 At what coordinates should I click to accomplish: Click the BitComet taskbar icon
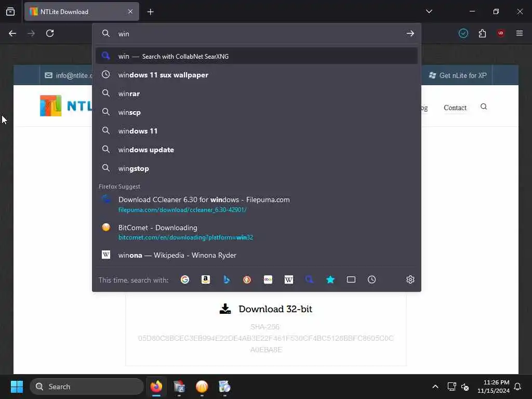click(202, 387)
